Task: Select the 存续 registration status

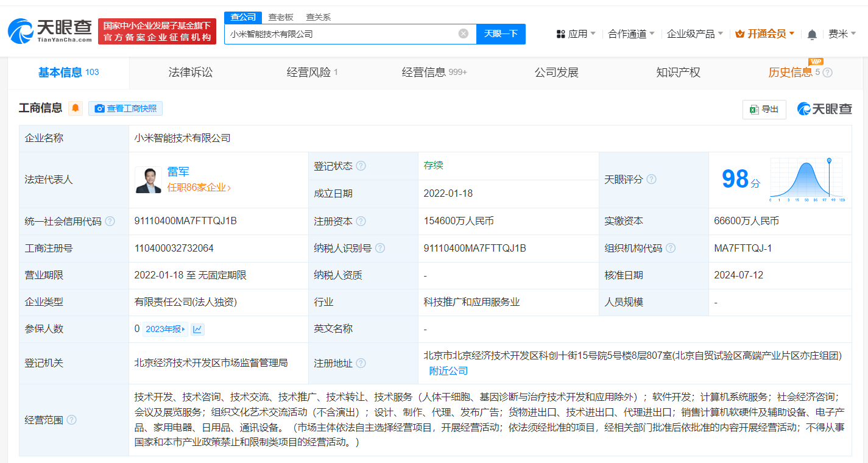Action: pos(433,166)
